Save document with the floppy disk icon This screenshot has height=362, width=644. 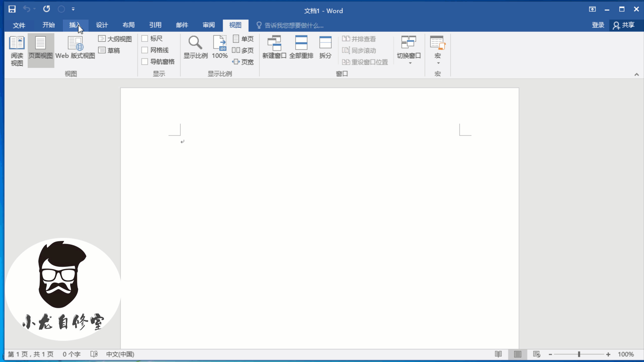pyautogui.click(x=12, y=9)
